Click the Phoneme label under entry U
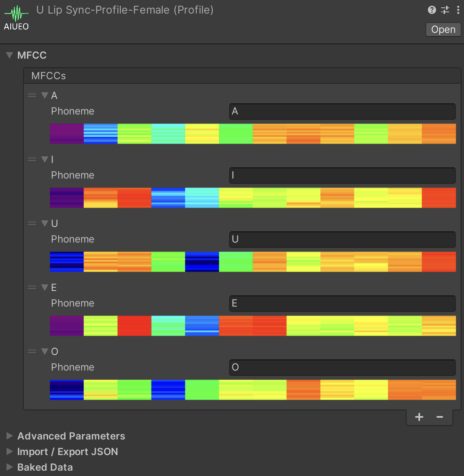 (73, 240)
